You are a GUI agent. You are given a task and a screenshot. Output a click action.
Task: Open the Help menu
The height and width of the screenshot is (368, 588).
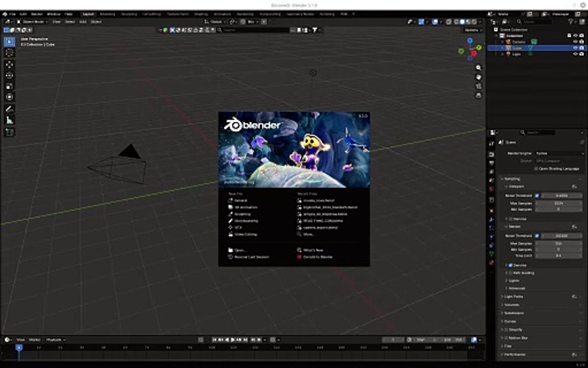[x=68, y=14]
